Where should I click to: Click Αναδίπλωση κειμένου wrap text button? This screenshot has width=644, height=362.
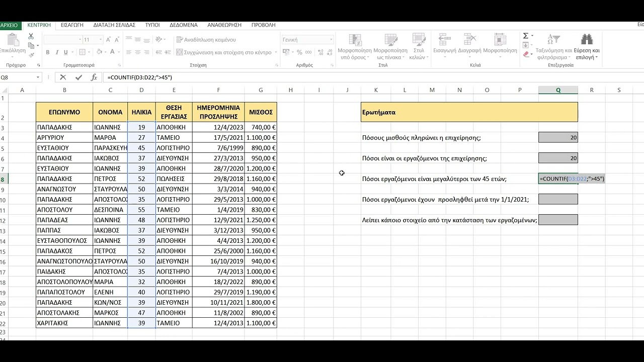tap(206, 40)
